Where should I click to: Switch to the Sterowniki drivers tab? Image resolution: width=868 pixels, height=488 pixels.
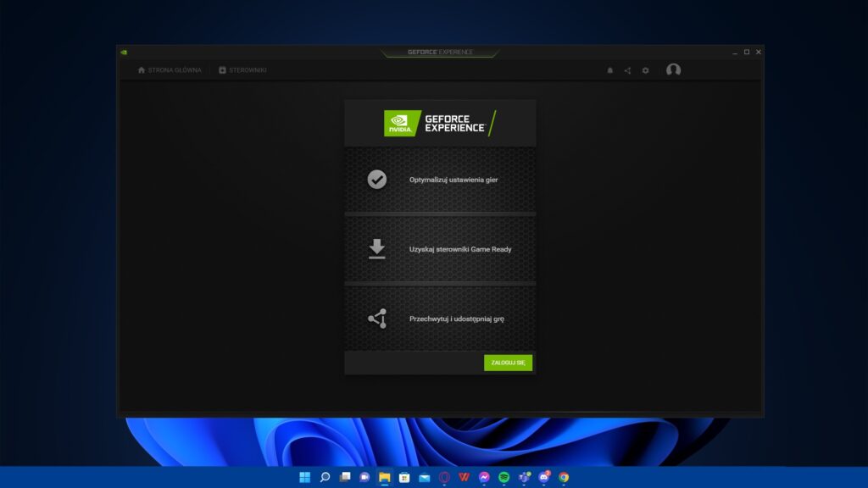coord(242,70)
